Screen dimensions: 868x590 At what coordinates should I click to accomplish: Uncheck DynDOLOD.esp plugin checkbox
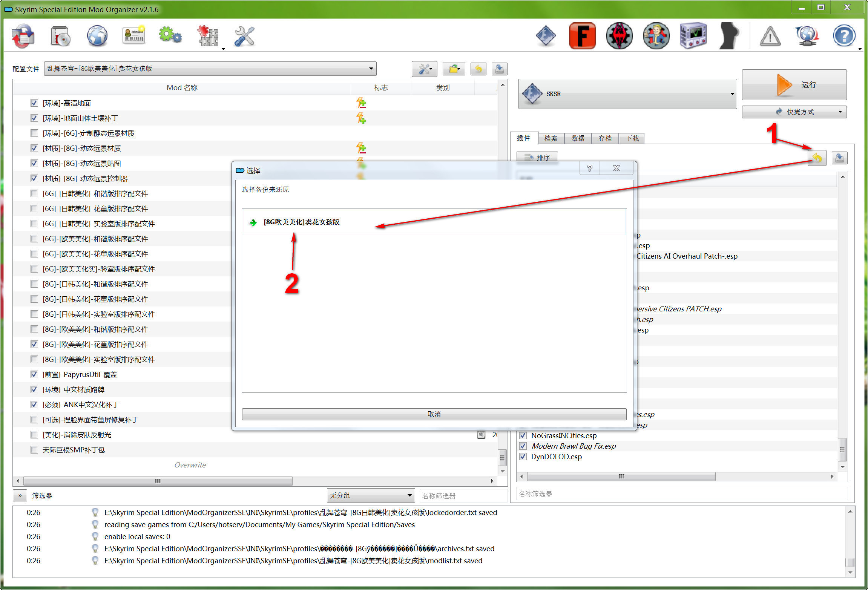pyautogui.click(x=523, y=457)
